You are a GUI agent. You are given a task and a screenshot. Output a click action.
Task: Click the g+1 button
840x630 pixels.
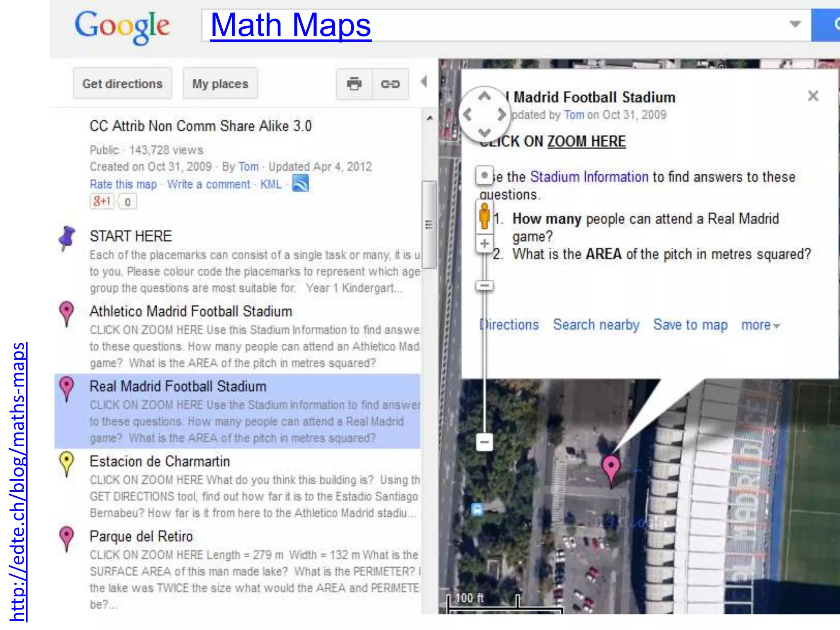(102, 201)
